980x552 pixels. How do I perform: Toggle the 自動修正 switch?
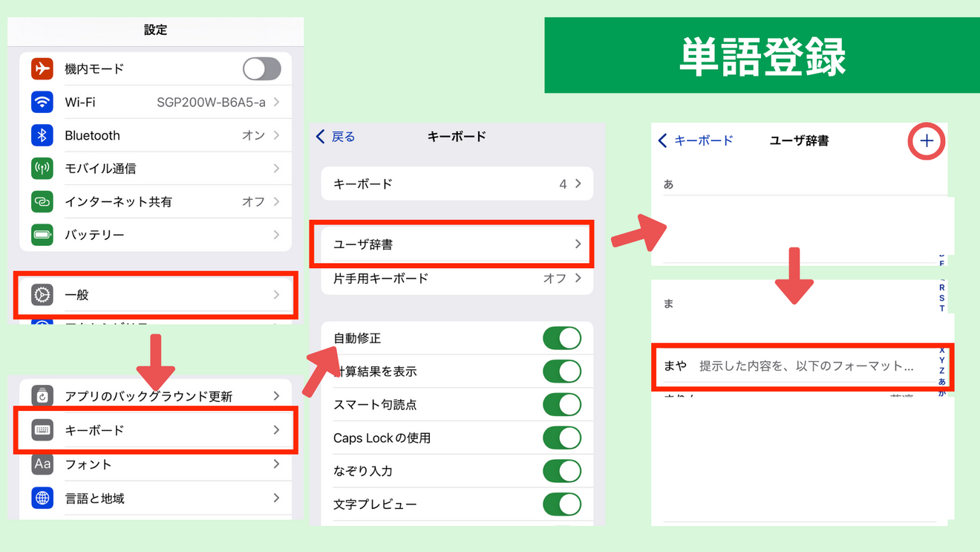tap(562, 338)
